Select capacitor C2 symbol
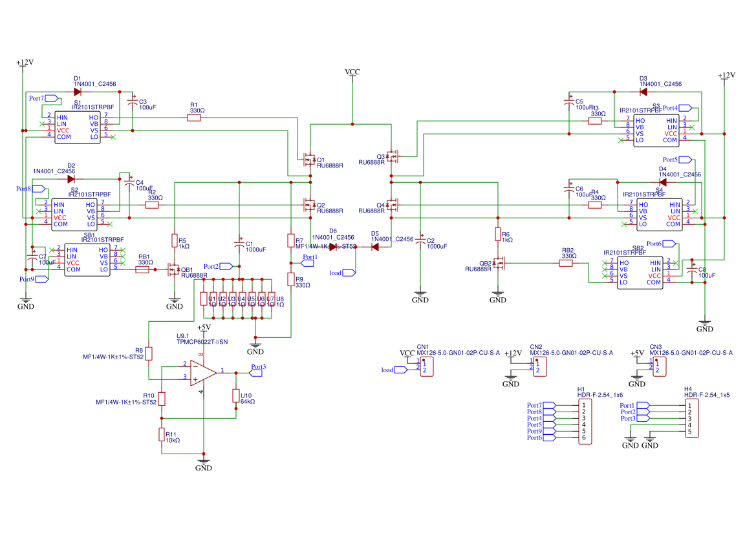 (x=420, y=240)
